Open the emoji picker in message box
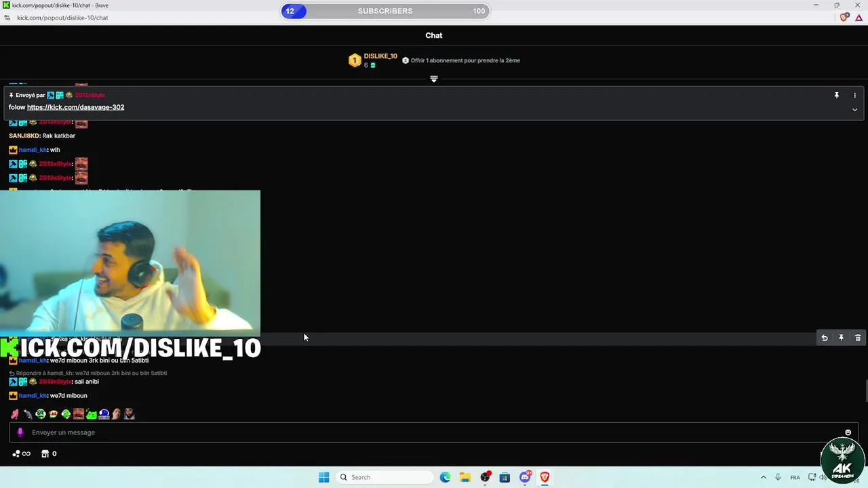This screenshot has height=488, width=868. click(x=848, y=432)
